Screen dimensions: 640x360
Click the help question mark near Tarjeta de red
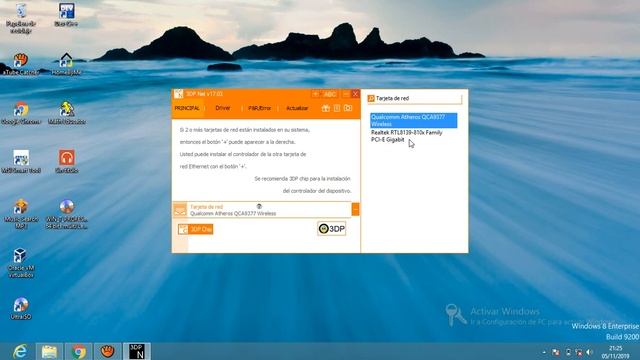tap(259, 207)
